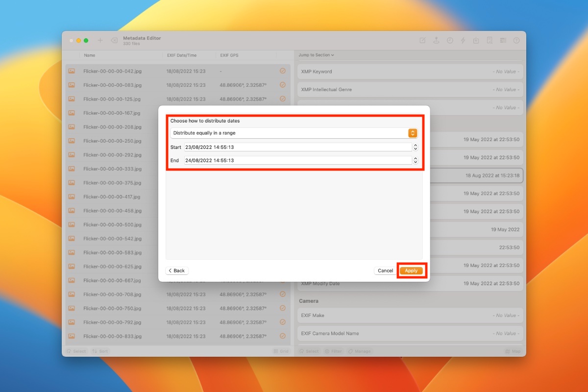Click status checkmark on Flicker-00-00-00-125.jpg row
Screen dimensions: 588x392
[283, 99]
